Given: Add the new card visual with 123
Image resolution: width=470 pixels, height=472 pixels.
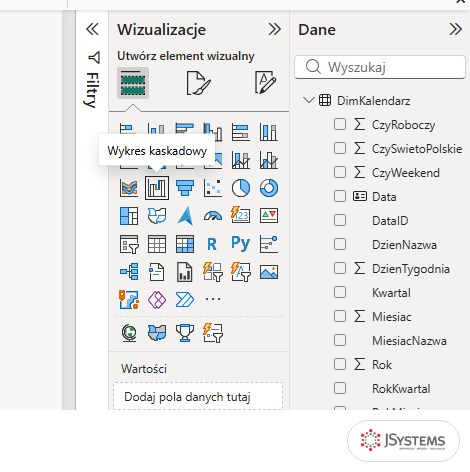Looking at the screenshot, I should coord(241,215).
